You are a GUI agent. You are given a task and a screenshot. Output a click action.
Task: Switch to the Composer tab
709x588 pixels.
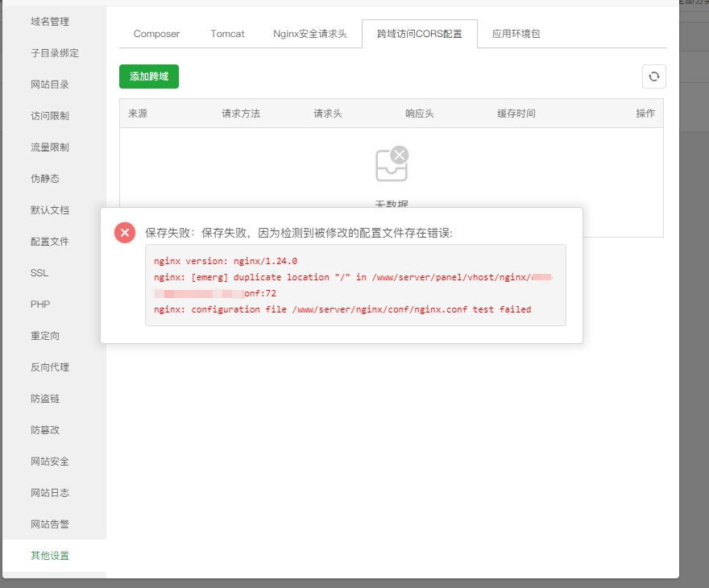(x=156, y=34)
